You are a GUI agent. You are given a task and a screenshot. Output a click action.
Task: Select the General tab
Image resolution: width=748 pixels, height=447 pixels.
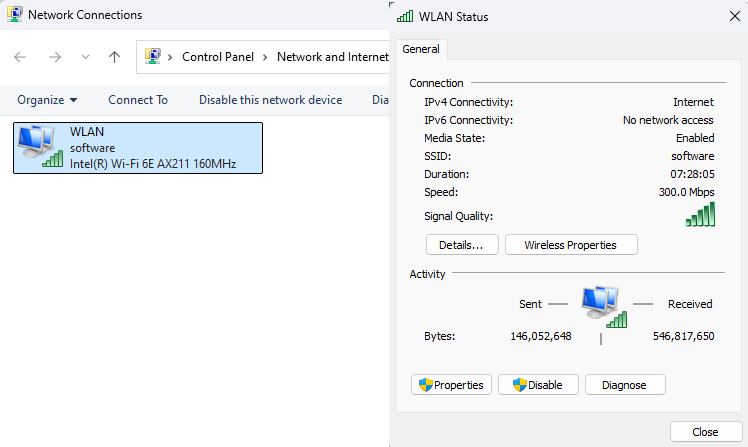click(x=421, y=49)
